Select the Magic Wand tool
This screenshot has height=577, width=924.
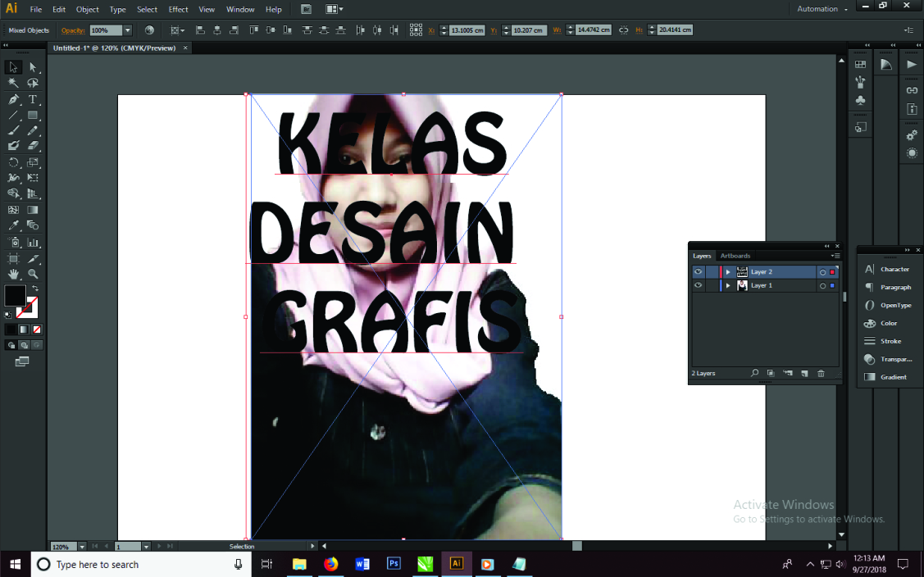tap(14, 83)
